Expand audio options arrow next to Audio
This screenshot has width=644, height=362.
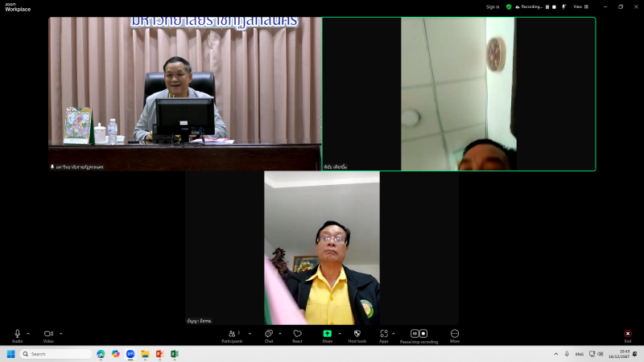click(28, 333)
